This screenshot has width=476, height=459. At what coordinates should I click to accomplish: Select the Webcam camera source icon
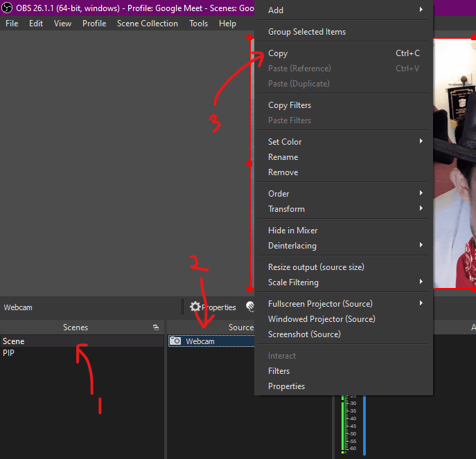click(x=175, y=341)
